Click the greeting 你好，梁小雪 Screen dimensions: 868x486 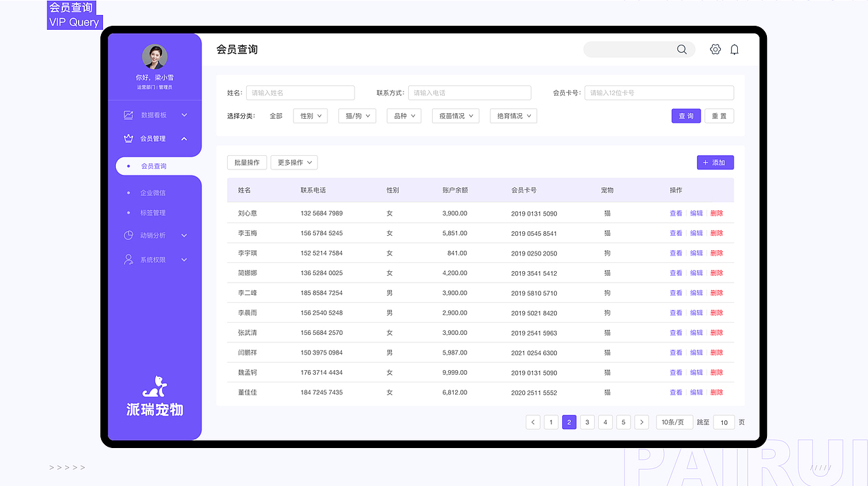point(155,78)
